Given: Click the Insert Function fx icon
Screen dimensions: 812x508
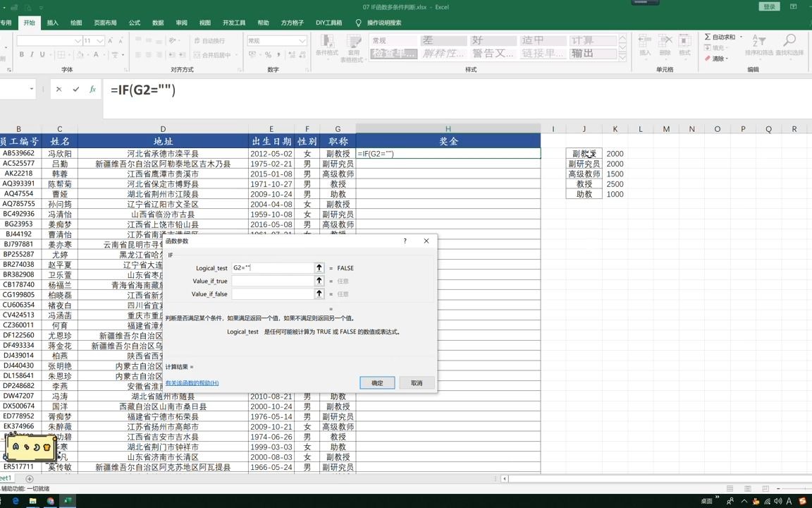Looking at the screenshot, I should [x=92, y=90].
